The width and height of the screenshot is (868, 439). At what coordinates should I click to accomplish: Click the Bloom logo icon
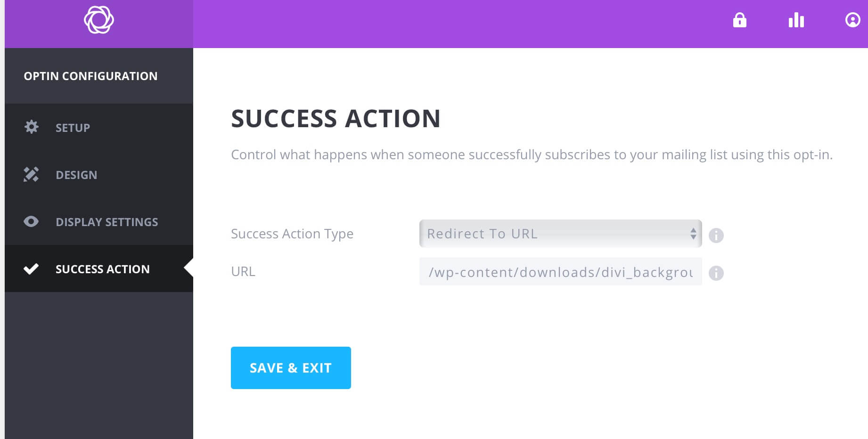[x=99, y=20]
